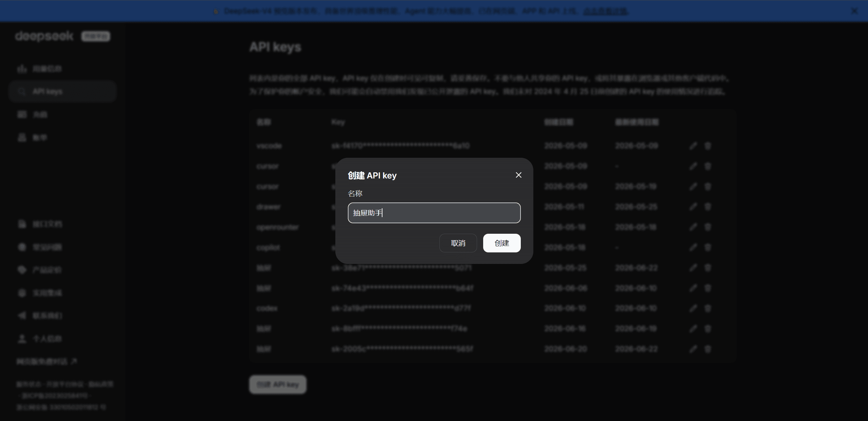868x421 pixels.
Task: Delete the copilot key with trash icon
Action: point(708,247)
